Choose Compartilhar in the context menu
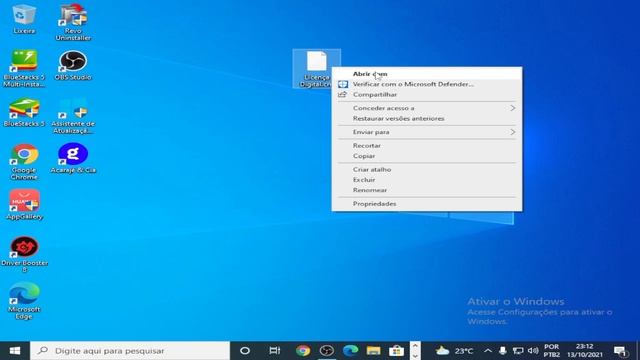The width and height of the screenshot is (640, 360). (x=427, y=94)
